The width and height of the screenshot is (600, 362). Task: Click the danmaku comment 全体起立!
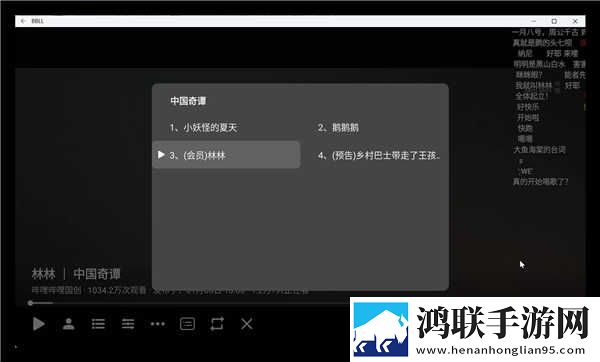(x=532, y=96)
